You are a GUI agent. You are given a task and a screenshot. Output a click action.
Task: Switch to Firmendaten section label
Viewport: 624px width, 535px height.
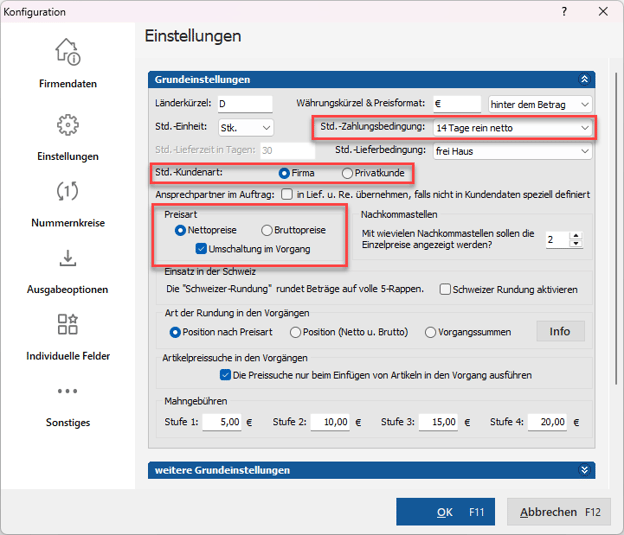(68, 84)
